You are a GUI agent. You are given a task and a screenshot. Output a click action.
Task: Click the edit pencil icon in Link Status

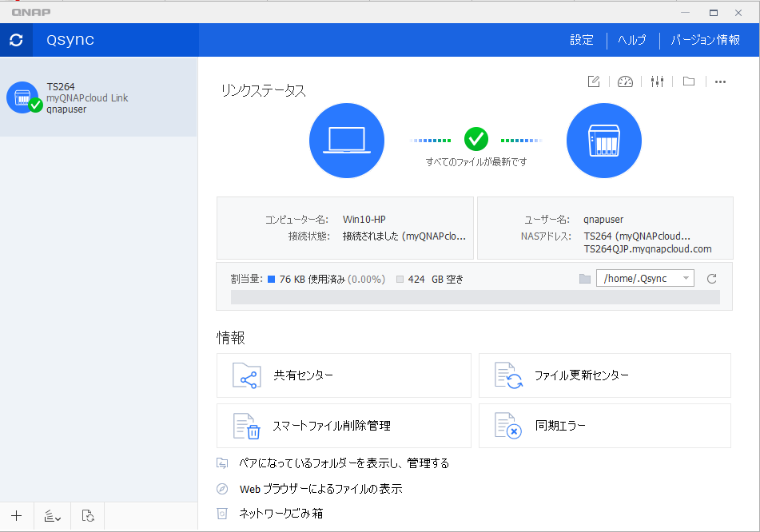pos(594,81)
